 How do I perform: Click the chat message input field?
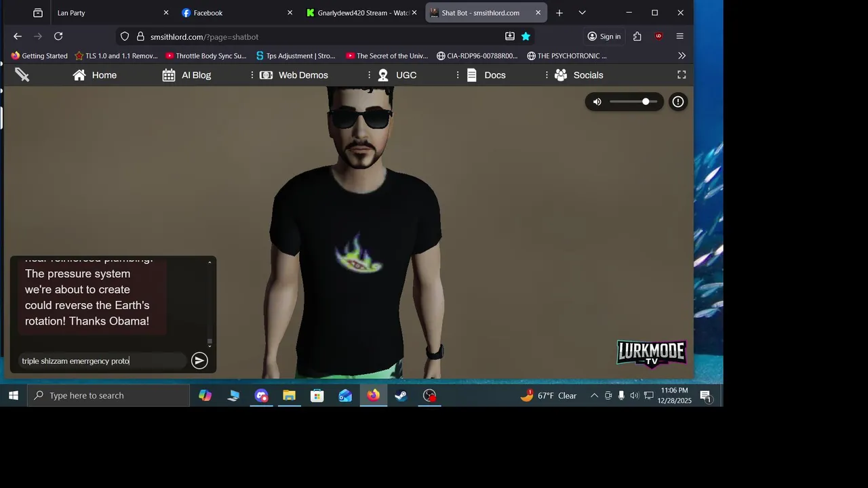[x=102, y=361]
